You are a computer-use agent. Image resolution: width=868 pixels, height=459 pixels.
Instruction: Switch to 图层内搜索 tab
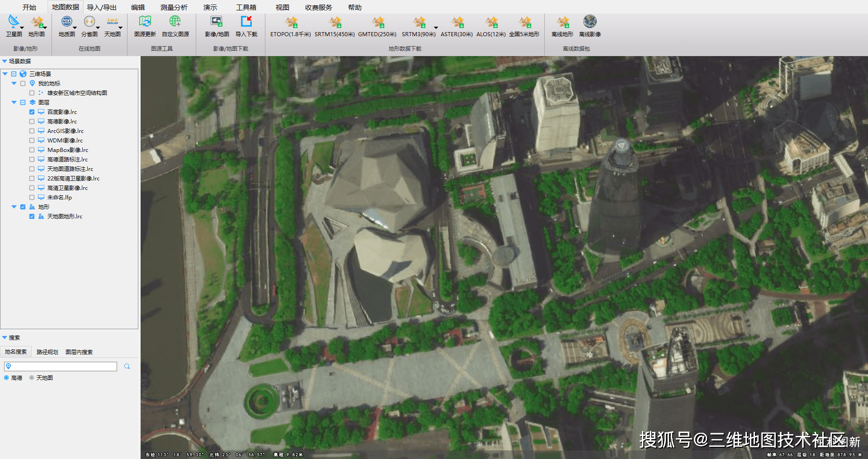(79, 352)
